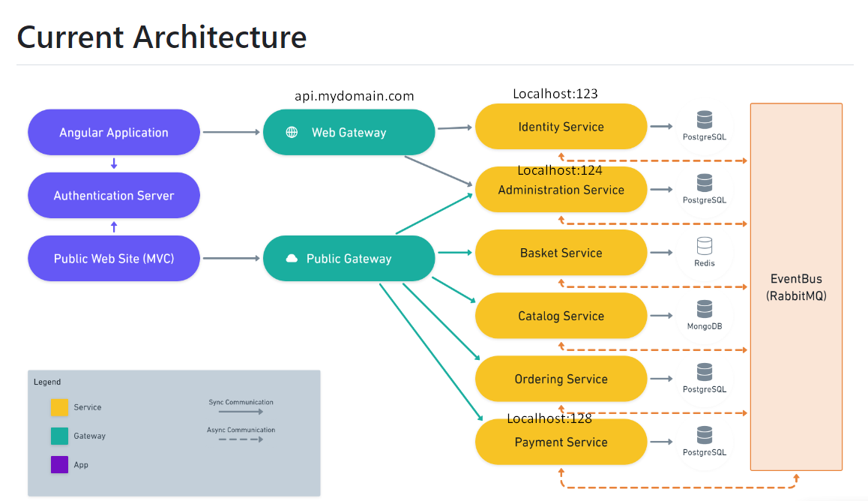Select the Authentication Server node
Viewport: 868px width, 501px height.
click(114, 196)
